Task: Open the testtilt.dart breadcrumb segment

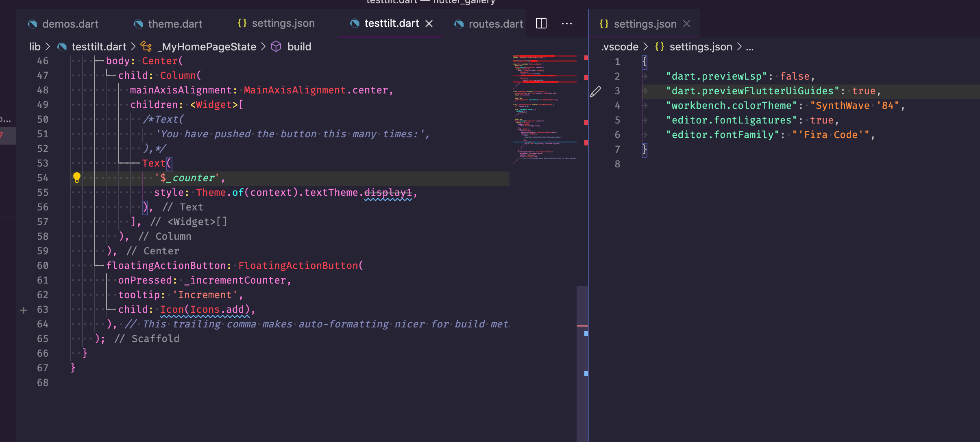Action: 99,47
